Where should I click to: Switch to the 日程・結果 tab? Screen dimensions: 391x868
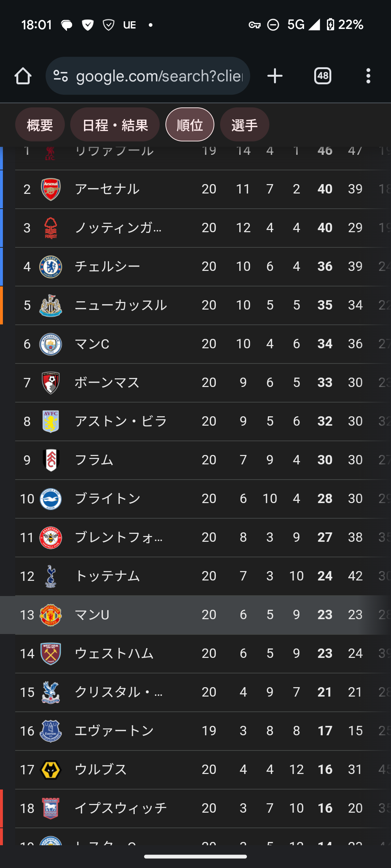click(x=115, y=125)
